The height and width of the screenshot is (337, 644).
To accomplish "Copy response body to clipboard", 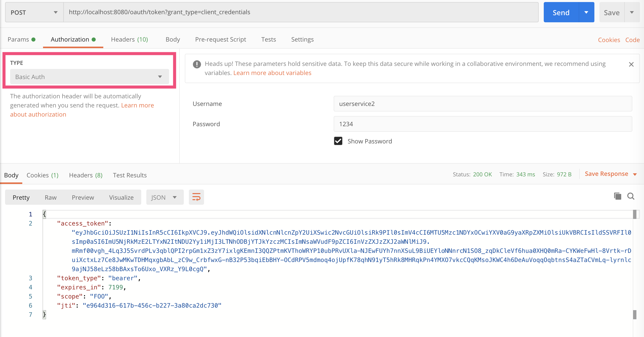I will click(617, 196).
